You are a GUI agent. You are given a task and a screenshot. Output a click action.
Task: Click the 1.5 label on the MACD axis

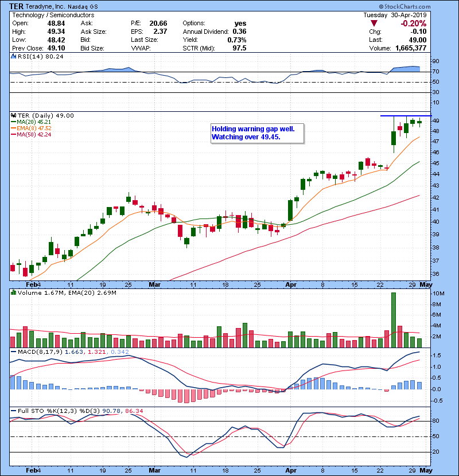pos(437,356)
